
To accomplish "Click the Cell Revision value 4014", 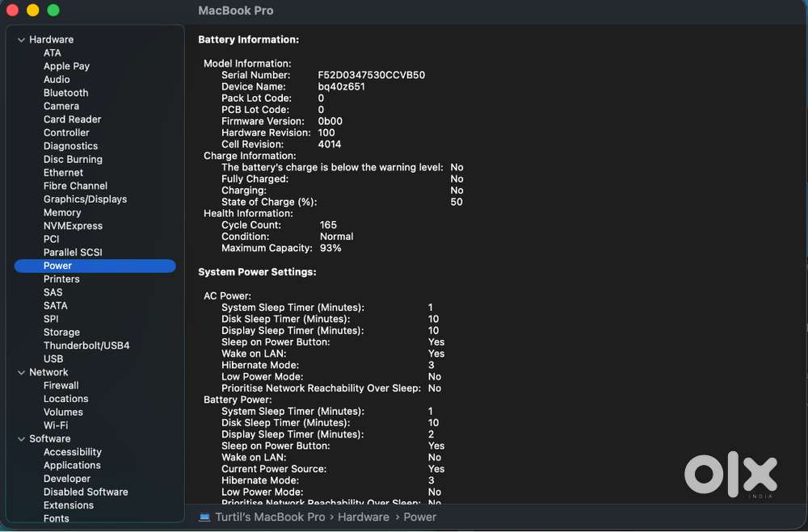I will [330, 145].
